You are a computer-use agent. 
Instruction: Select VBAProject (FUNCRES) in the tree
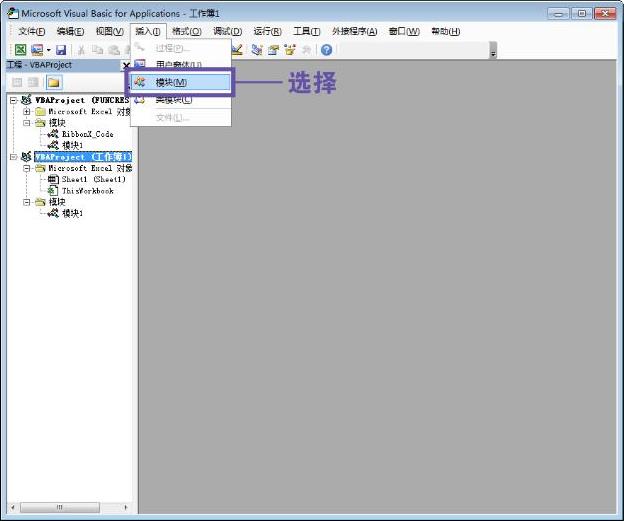82,100
